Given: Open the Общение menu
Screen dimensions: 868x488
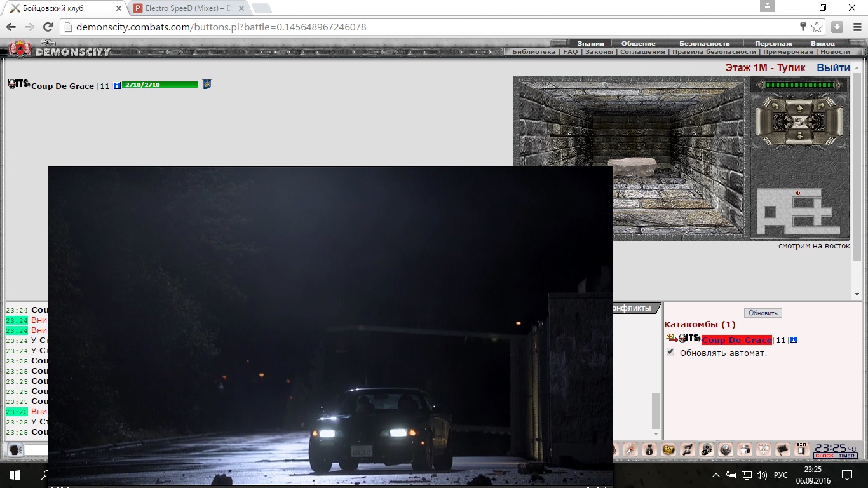Looking at the screenshot, I should (638, 43).
